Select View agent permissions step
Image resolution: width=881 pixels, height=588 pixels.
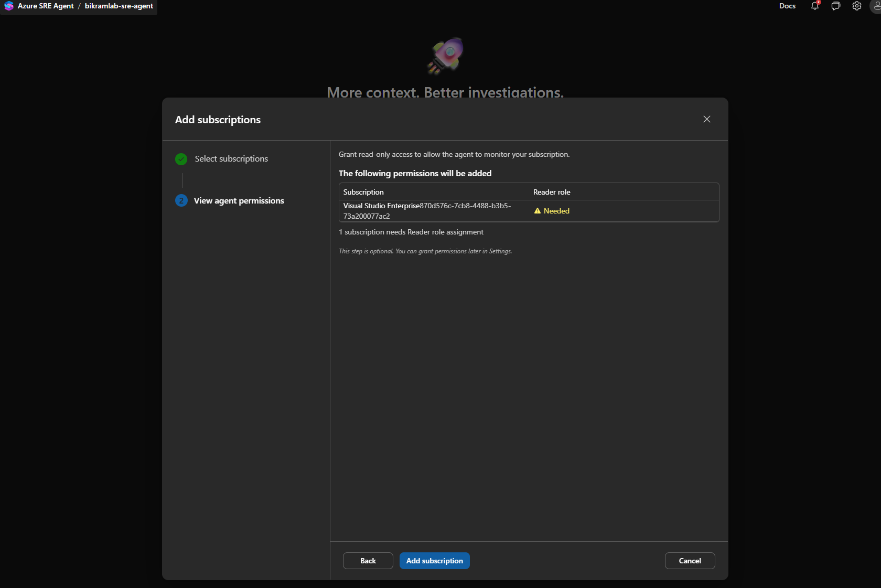[x=239, y=201]
